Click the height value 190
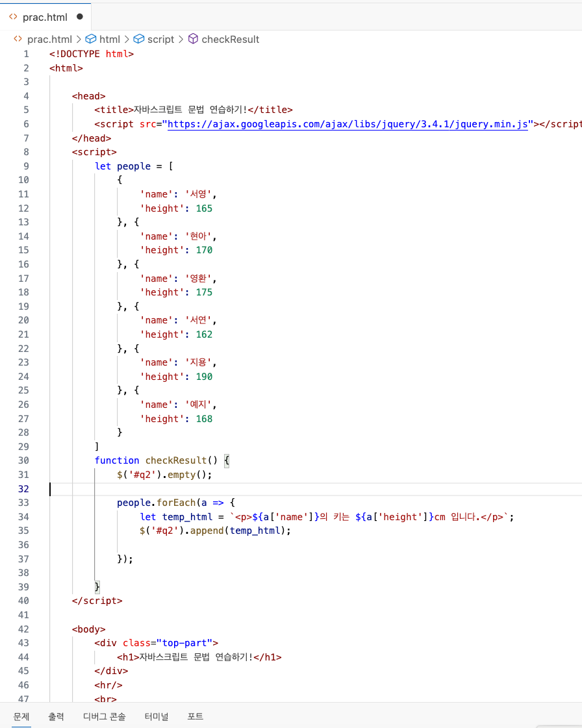 pyautogui.click(x=204, y=377)
